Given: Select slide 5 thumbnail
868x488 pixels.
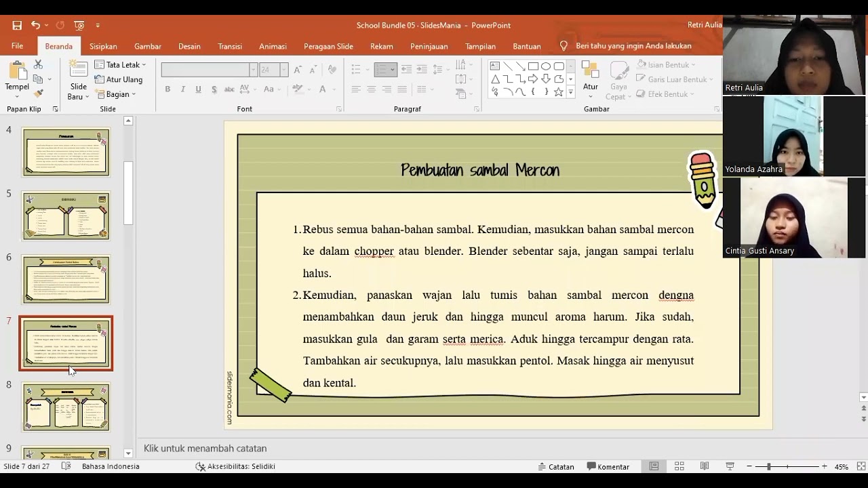Looking at the screenshot, I should pyautogui.click(x=66, y=216).
